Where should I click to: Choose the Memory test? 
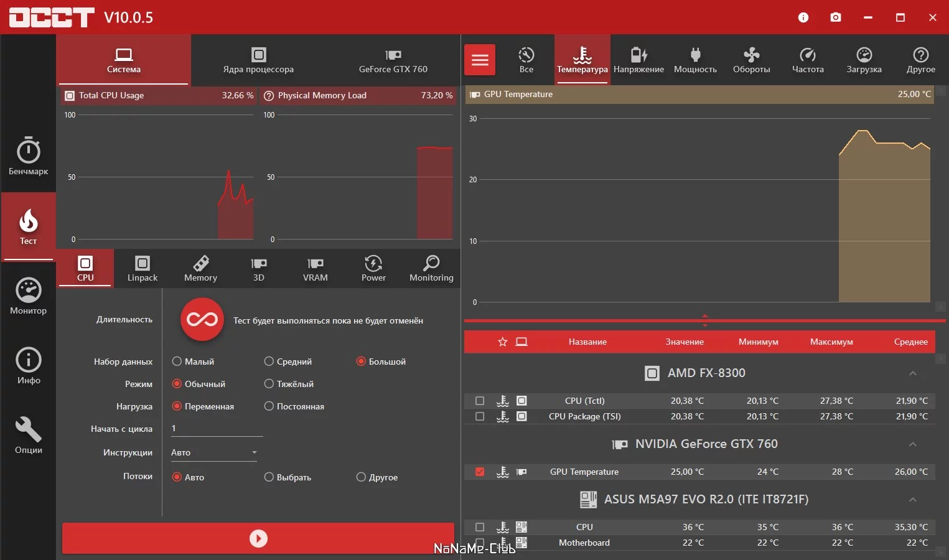[200, 268]
